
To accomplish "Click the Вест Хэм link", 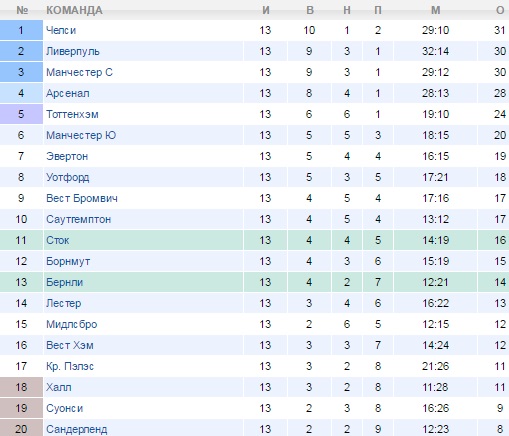I will tap(70, 345).
